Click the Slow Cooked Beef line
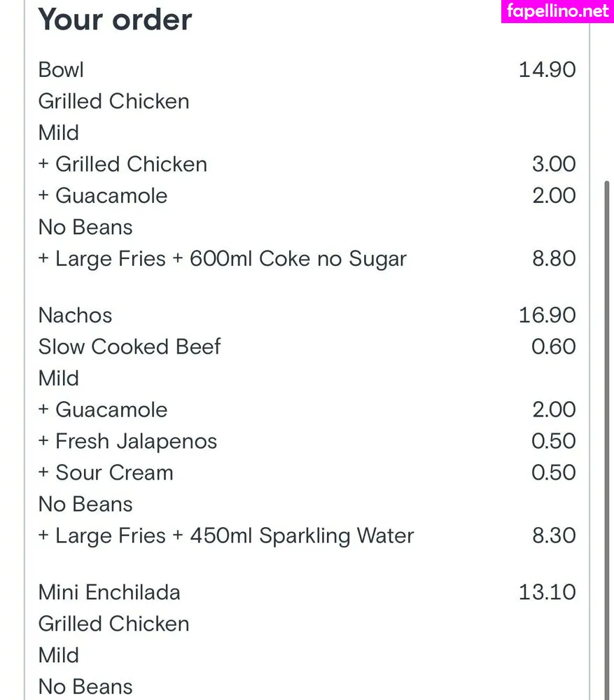This screenshot has width=614, height=700. coord(130,347)
